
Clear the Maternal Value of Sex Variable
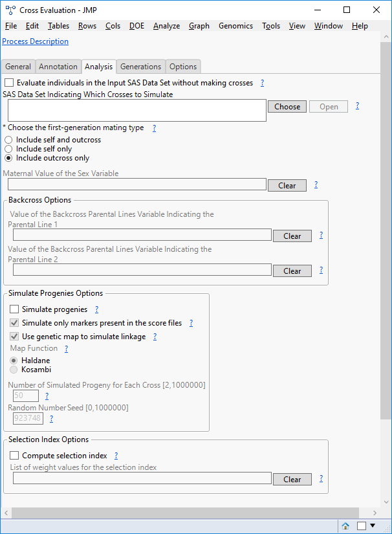[x=287, y=186]
